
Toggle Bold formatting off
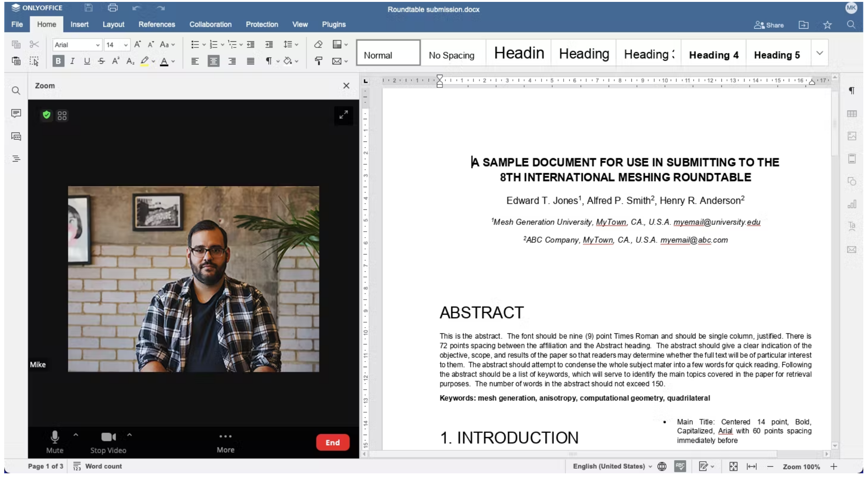[58, 61]
